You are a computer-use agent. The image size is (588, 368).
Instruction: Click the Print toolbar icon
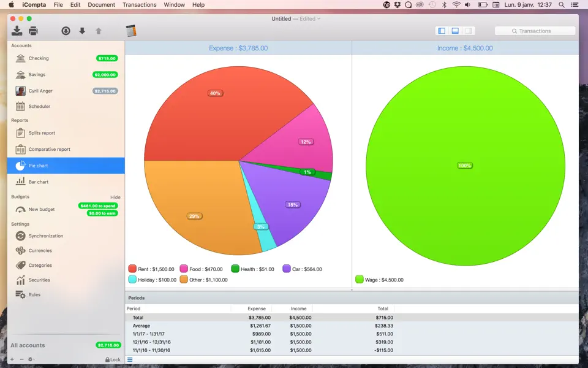[32, 30]
